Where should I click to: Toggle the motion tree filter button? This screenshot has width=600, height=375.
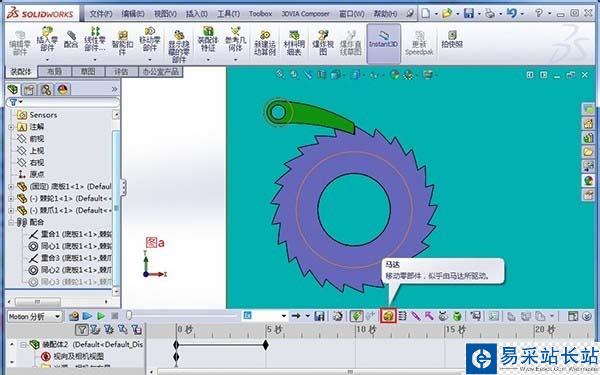click(82, 329)
